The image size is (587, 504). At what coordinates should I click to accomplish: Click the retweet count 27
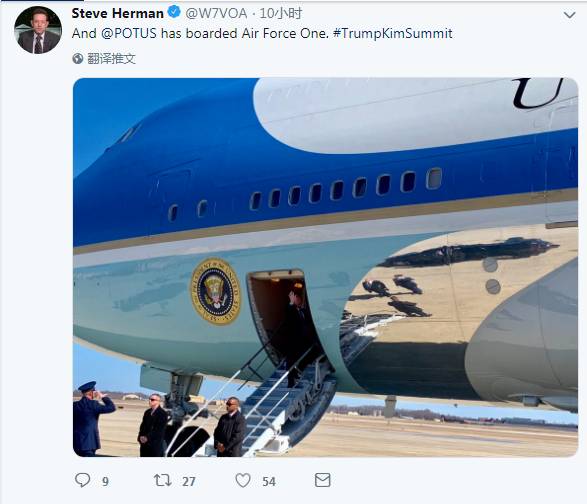[189, 482]
